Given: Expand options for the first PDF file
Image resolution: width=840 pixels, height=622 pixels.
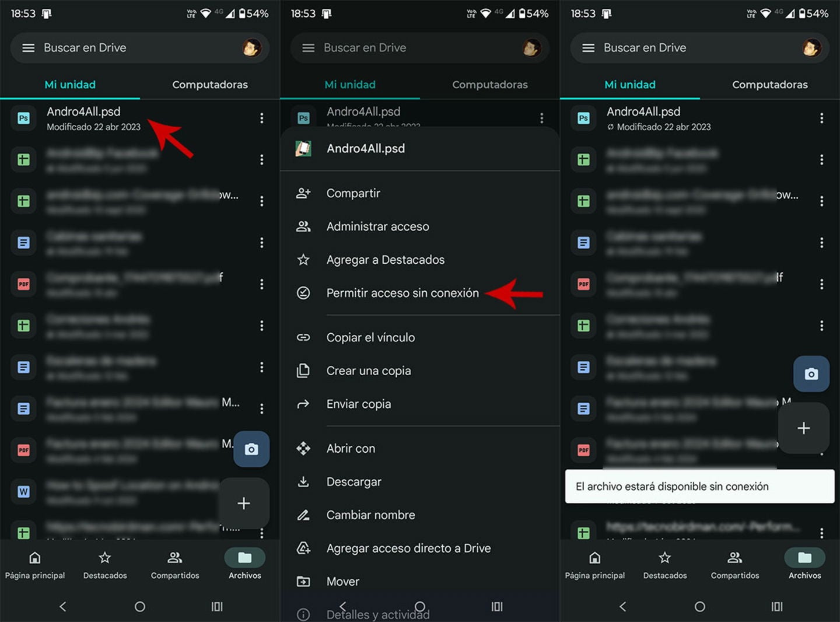Looking at the screenshot, I should pos(262,284).
